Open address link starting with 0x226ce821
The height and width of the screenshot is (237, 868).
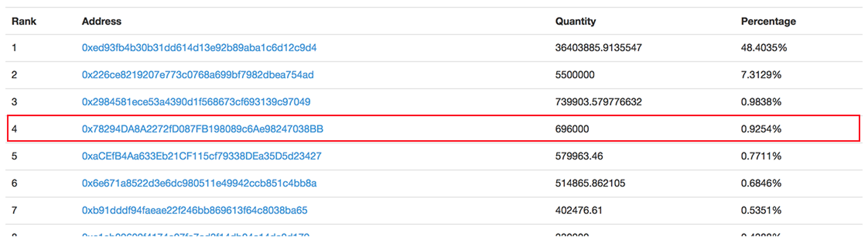tap(198, 75)
